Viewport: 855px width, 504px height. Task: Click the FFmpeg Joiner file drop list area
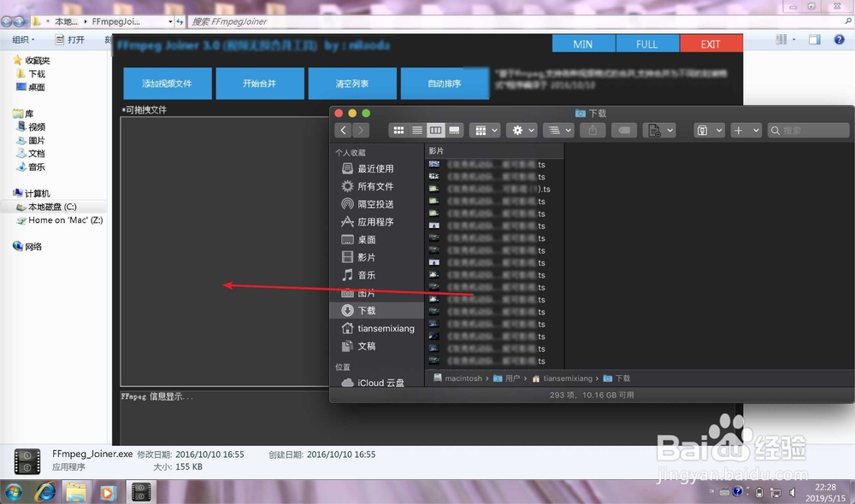[x=225, y=251]
